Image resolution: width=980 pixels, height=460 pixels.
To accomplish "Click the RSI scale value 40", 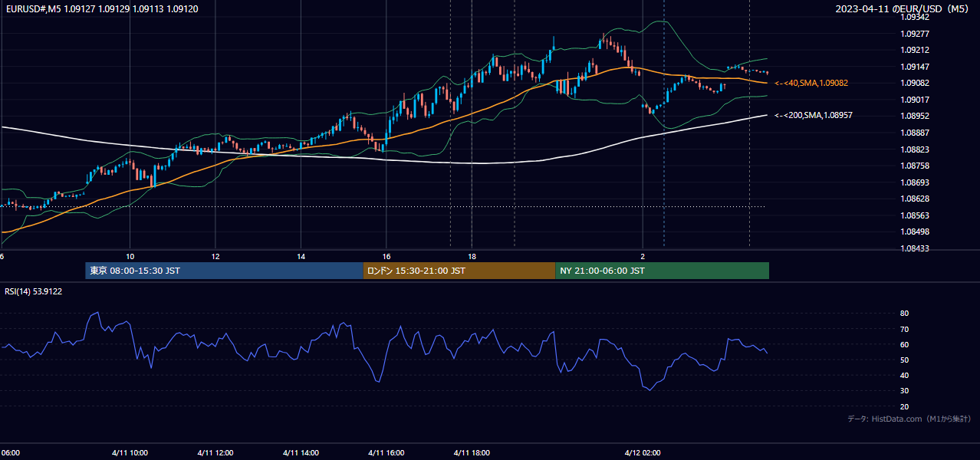I will click(904, 375).
